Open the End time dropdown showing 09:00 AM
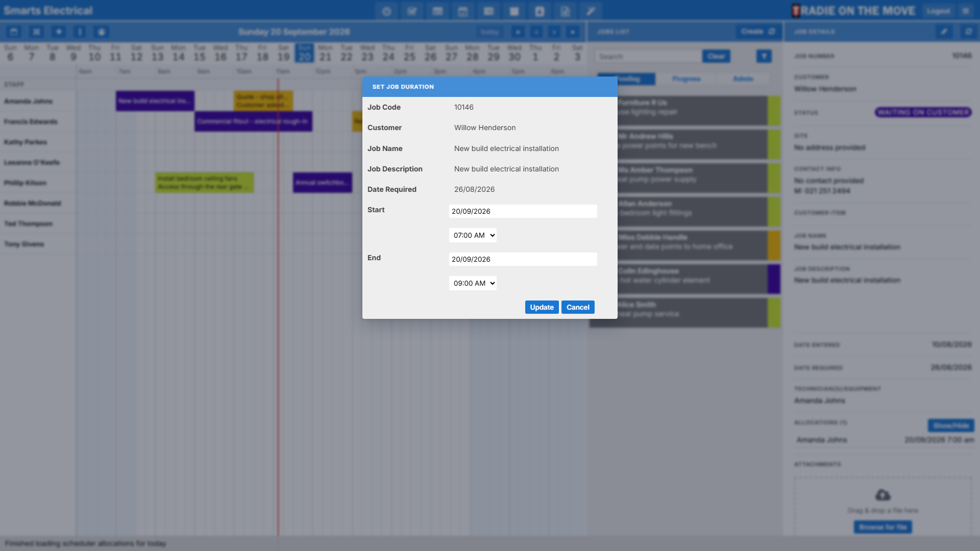Screen dimensions: 980x551 [x=473, y=283]
